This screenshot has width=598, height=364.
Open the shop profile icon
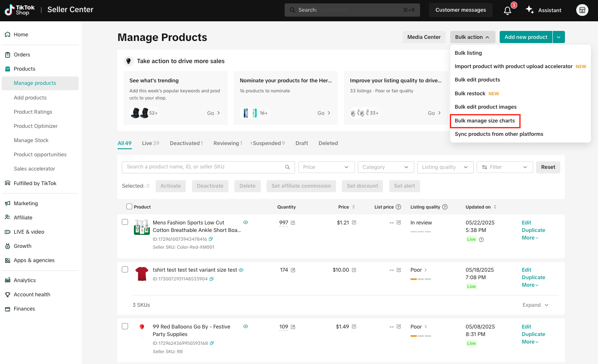click(x=582, y=10)
